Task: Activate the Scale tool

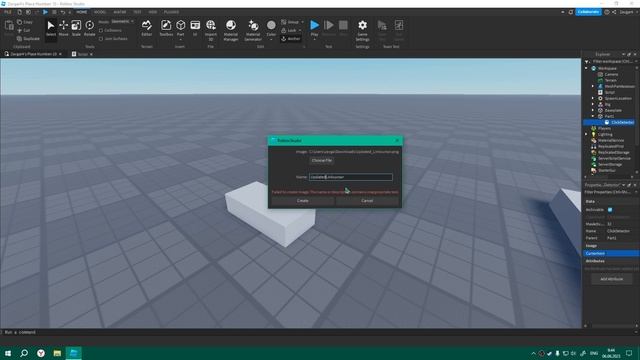Action: [x=76, y=28]
